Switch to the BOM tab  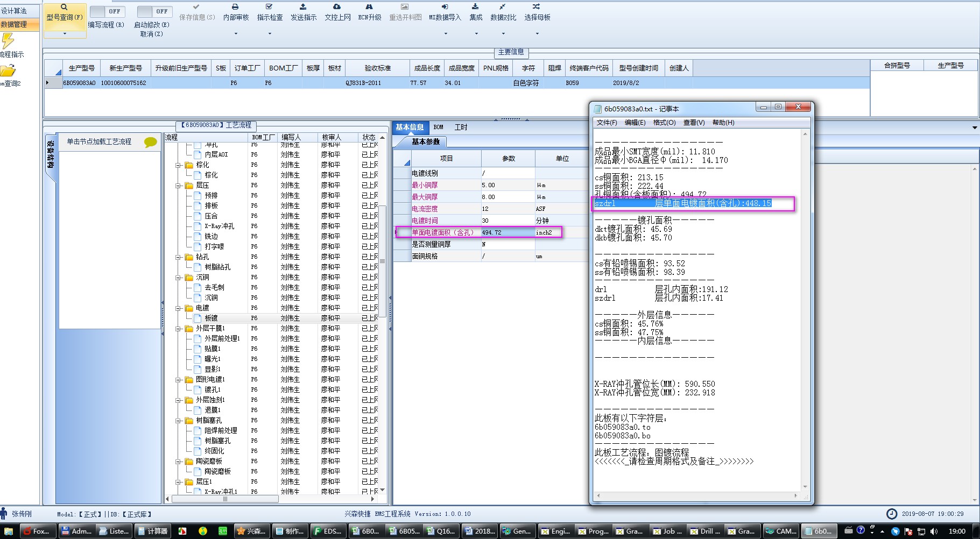click(439, 127)
